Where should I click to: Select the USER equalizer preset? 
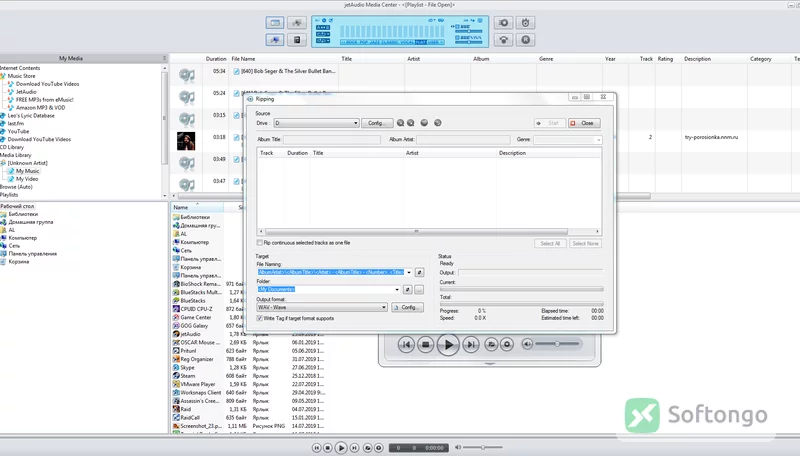click(433, 42)
